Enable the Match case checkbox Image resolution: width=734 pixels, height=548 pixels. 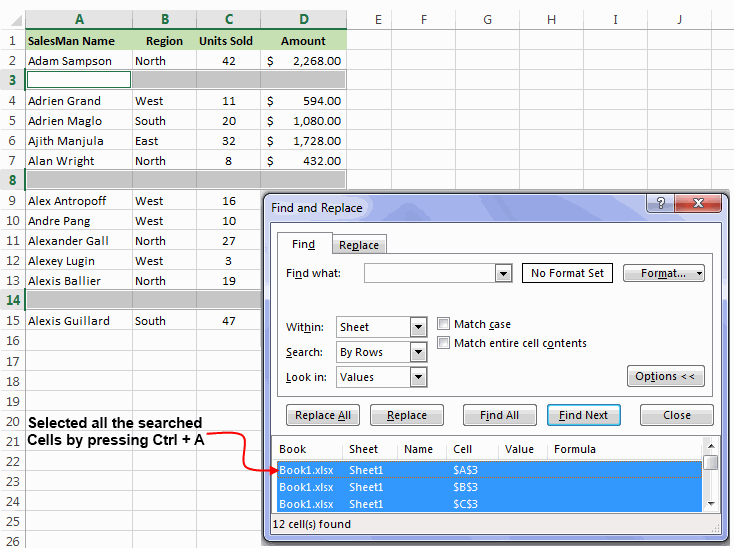coord(445,324)
